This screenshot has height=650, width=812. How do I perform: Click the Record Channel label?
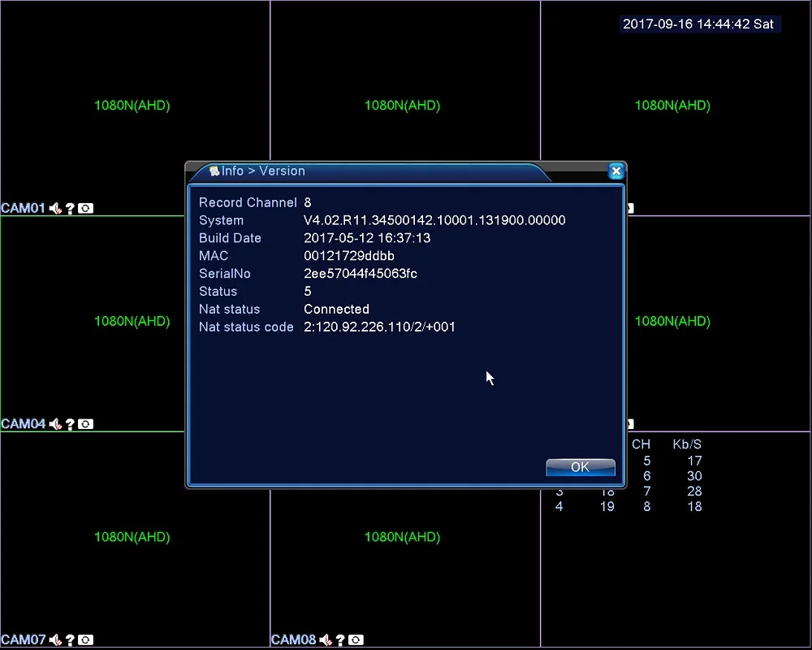tap(248, 202)
